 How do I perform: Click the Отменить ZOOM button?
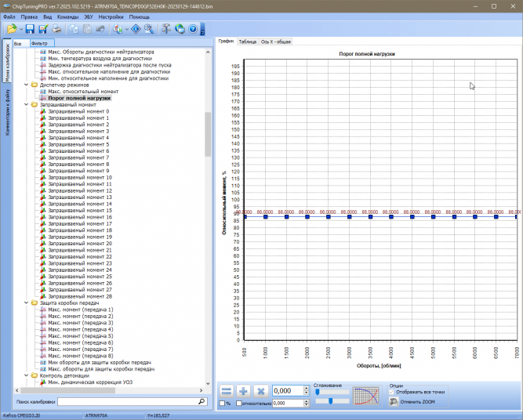[x=412, y=402]
